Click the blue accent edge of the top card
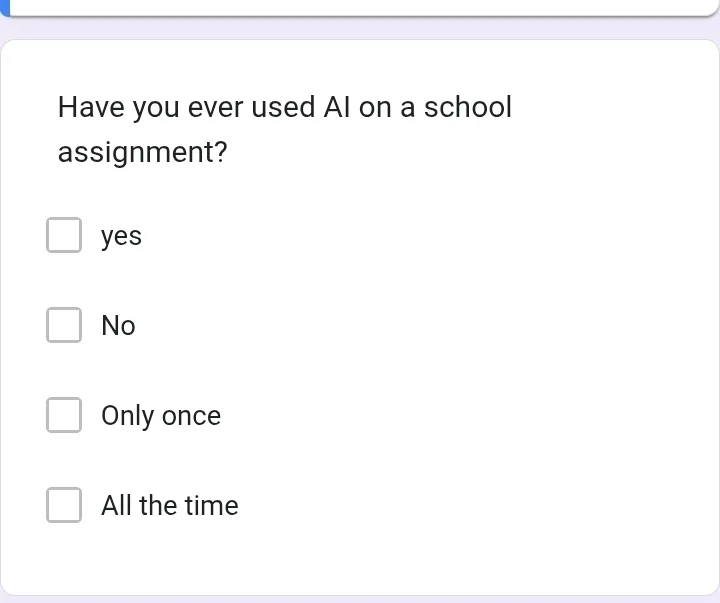720x603 pixels. click(4, 5)
